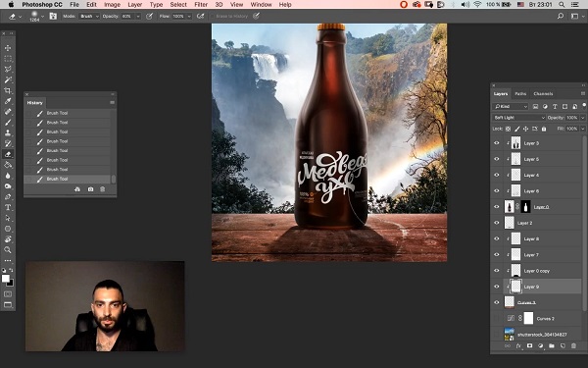Image resolution: width=588 pixels, height=368 pixels.
Task: Click the foreground color swatch
Action: click(5, 279)
